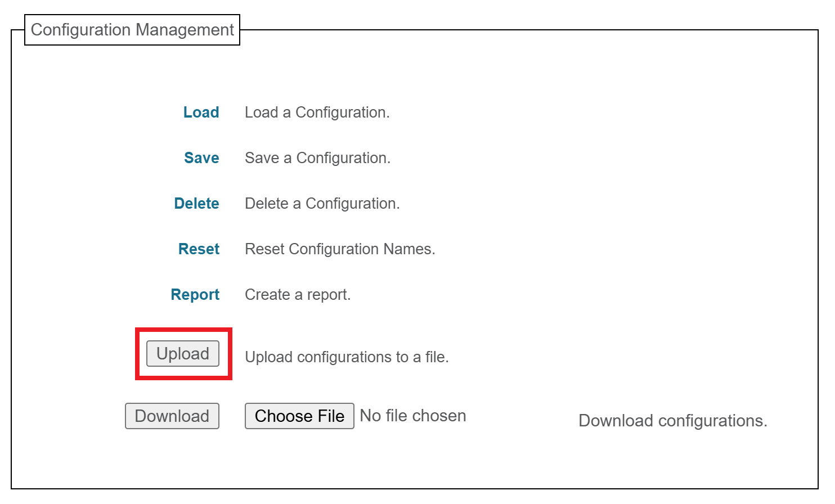Click the 'Load a Configuration.' description text
The height and width of the screenshot is (504, 835).
pyautogui.click(x=317, y=112)
